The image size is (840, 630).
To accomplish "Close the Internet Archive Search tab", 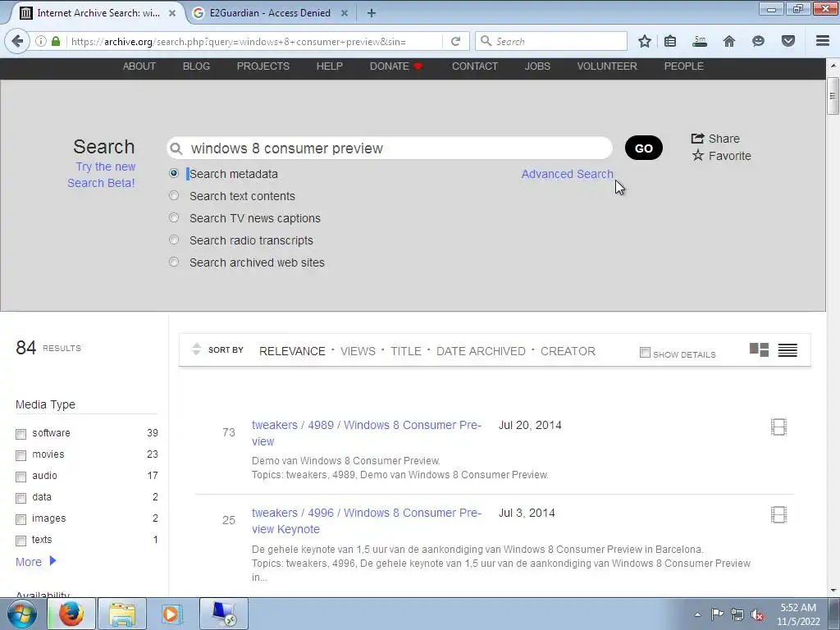I will (x=172, y=13).
